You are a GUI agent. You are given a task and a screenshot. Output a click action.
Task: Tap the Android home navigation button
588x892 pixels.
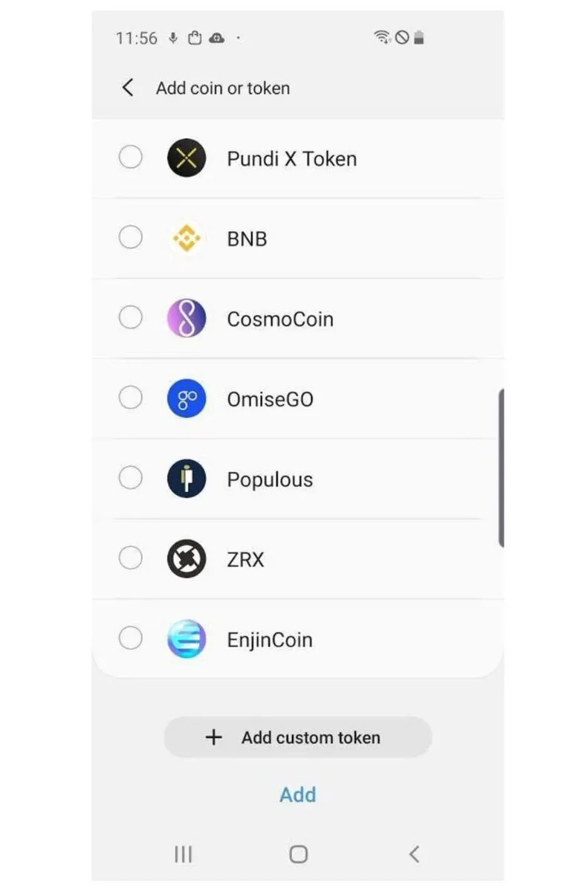point(298,854)
